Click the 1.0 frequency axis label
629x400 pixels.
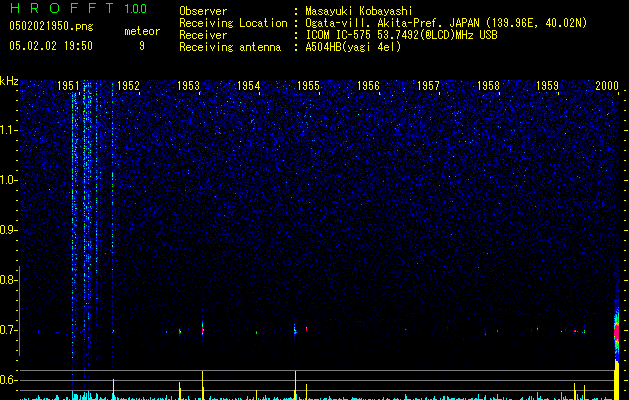tap(8, 180)
